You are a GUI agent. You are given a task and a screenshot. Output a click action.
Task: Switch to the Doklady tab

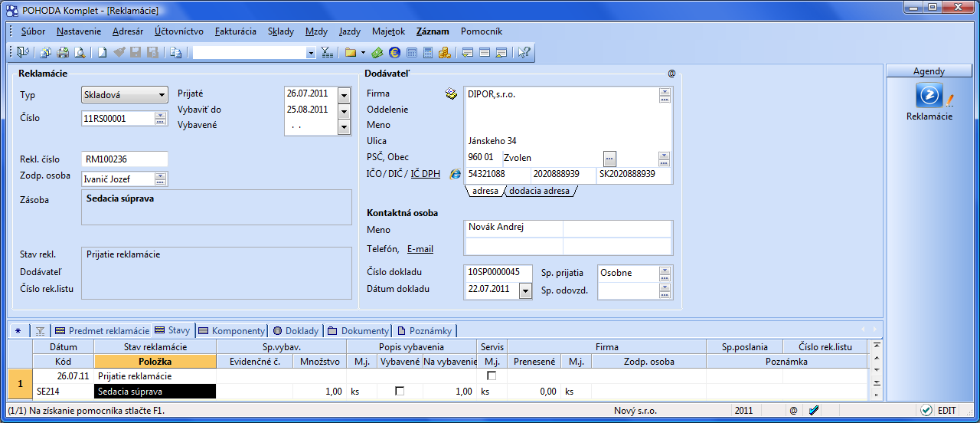[296, 330]
